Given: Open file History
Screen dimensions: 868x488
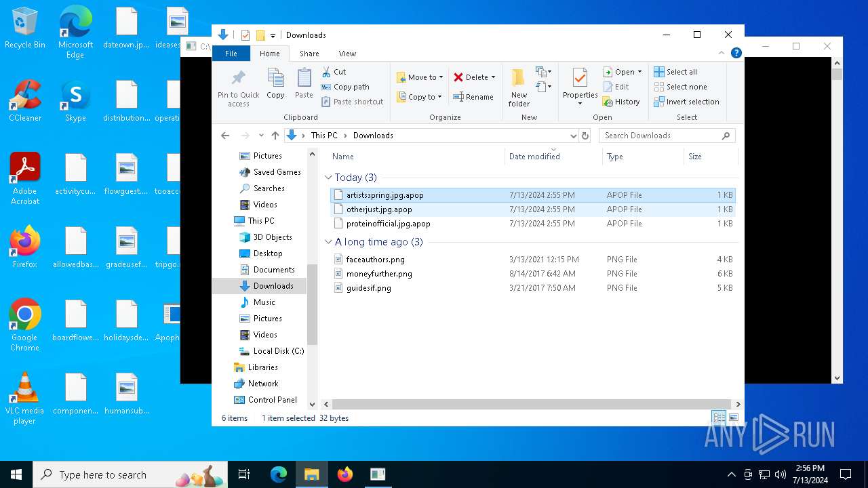Looking at the screenshot, I should click(x=621, y=102).
